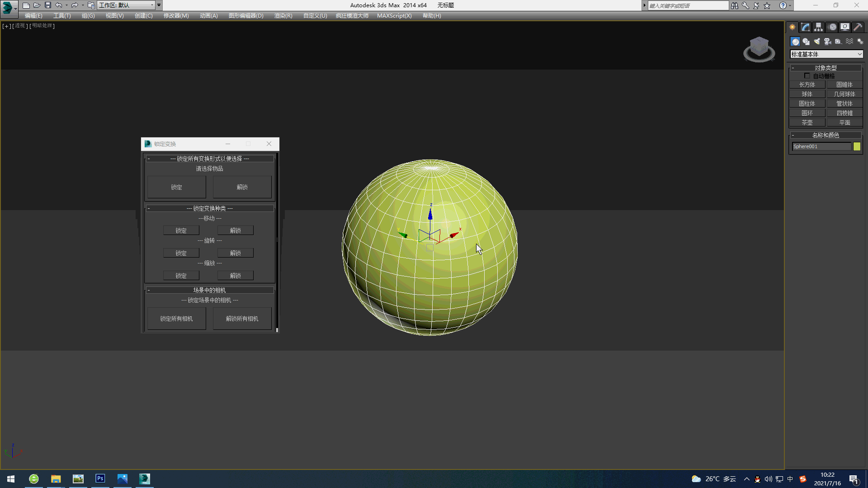Select the Lights category icon
This screenshot has width=868, height=488.
point(817,42)
